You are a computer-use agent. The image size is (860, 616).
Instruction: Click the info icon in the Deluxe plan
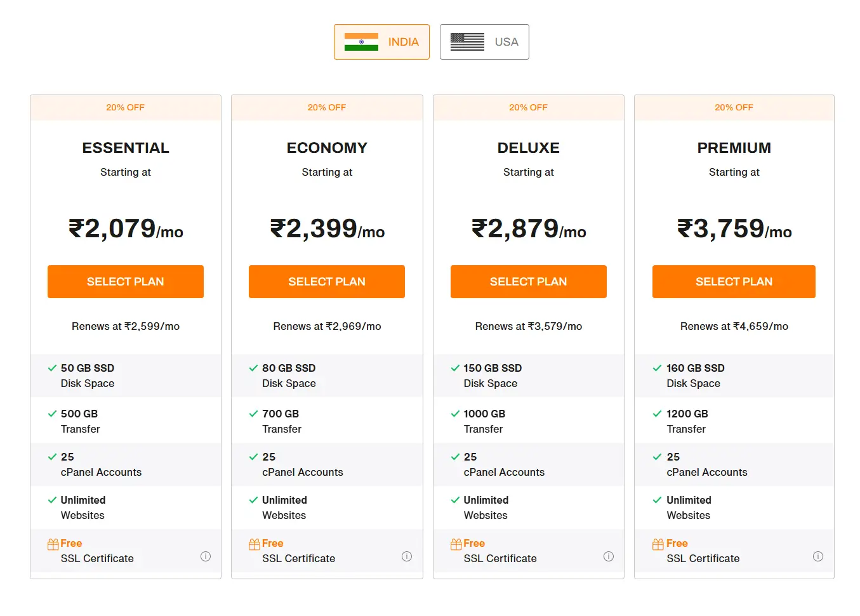[608, 556]
